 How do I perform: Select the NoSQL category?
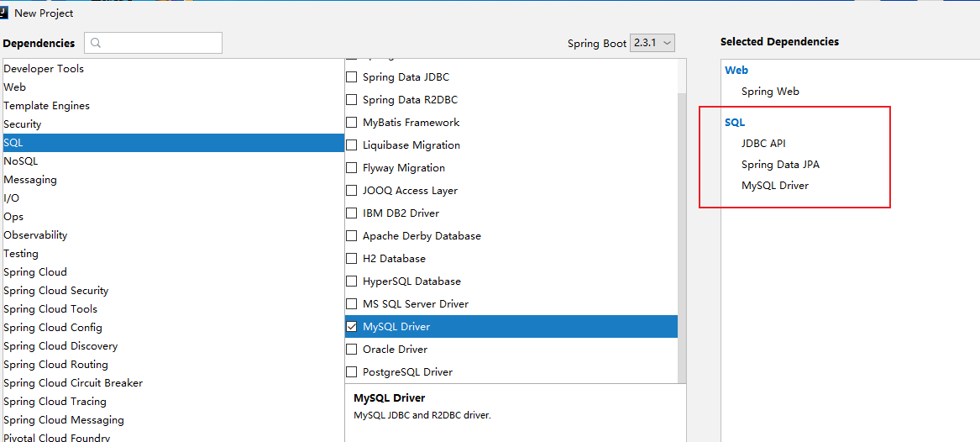coord(172,161)
